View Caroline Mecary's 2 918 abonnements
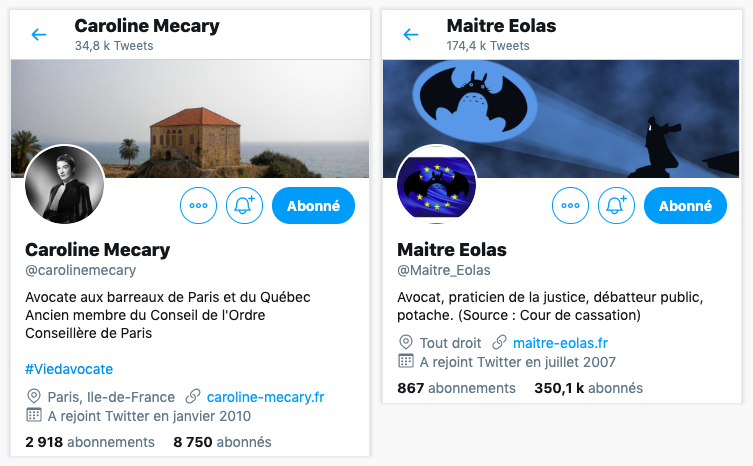 90,442
